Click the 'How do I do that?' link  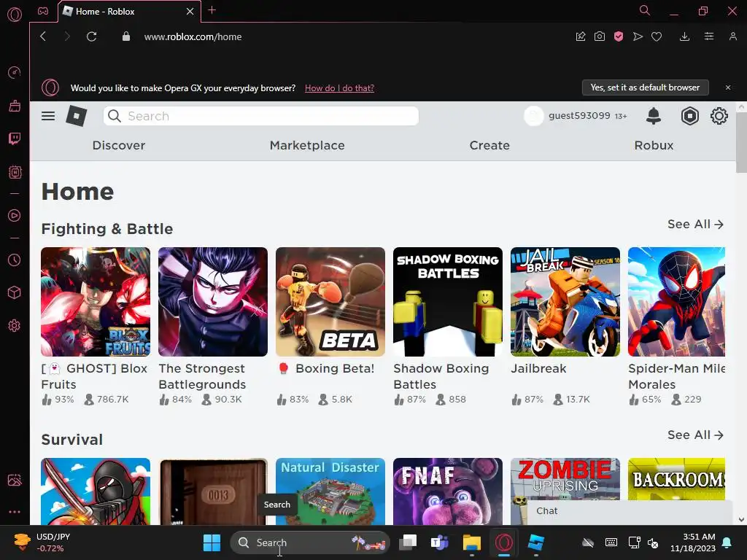tap(339, 88)
